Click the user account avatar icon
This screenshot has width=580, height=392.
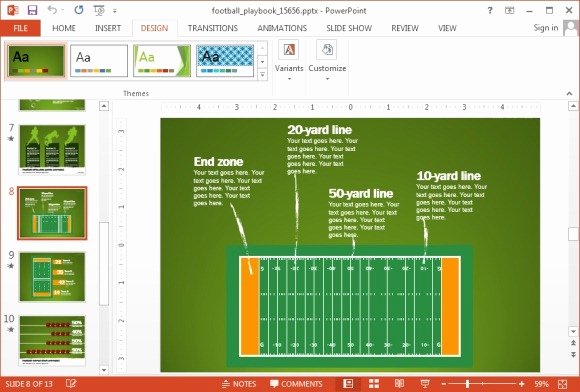(x=571, y=28)
